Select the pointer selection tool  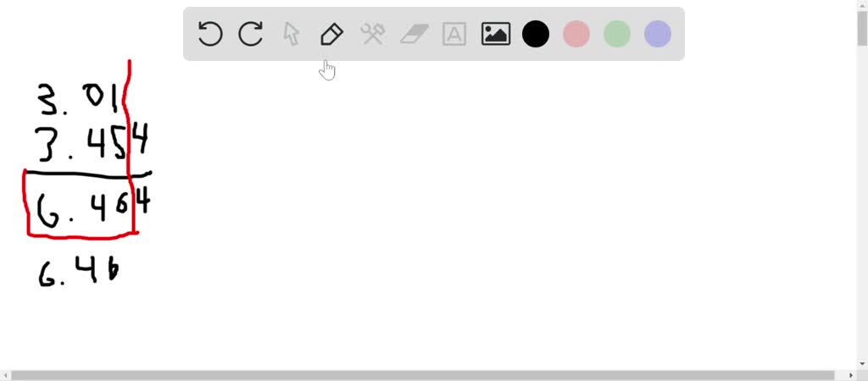[x=292, y=34]
